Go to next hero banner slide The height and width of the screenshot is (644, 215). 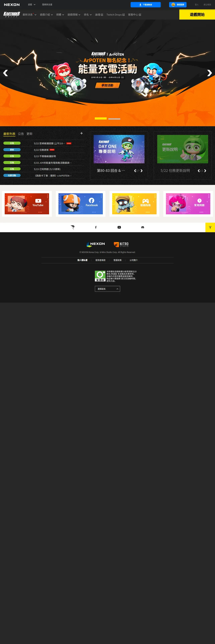click(209, 73)
